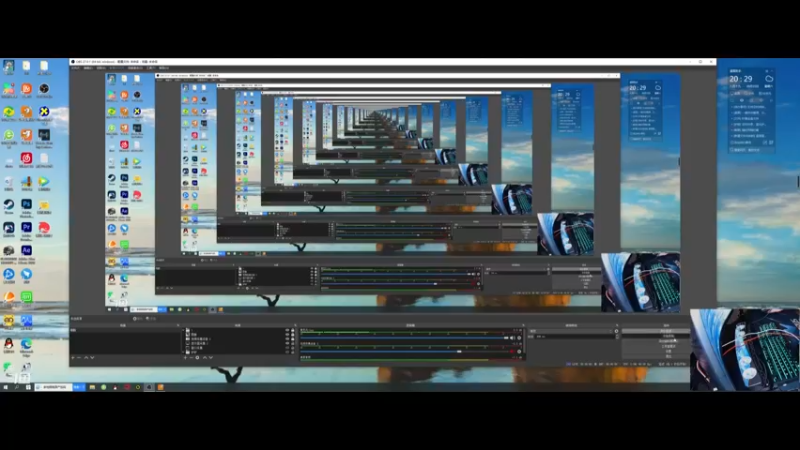Open the OBS Studio desktop shortcut
800x450 pixels.
[44, 89]
